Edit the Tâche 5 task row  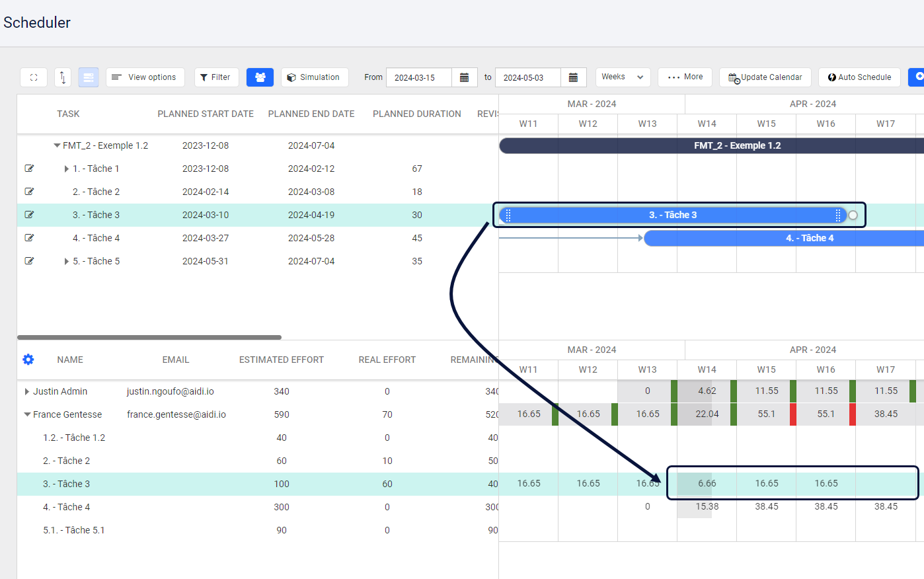tap(29, 260)
